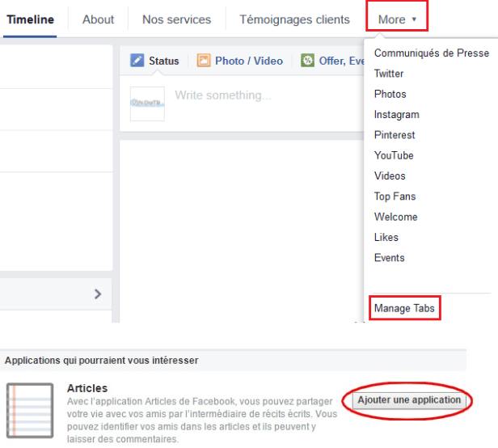Click the Offer, Event composer link
This screenshot has height=448, width=498.
pyautogui.click(x=341, y=61)
